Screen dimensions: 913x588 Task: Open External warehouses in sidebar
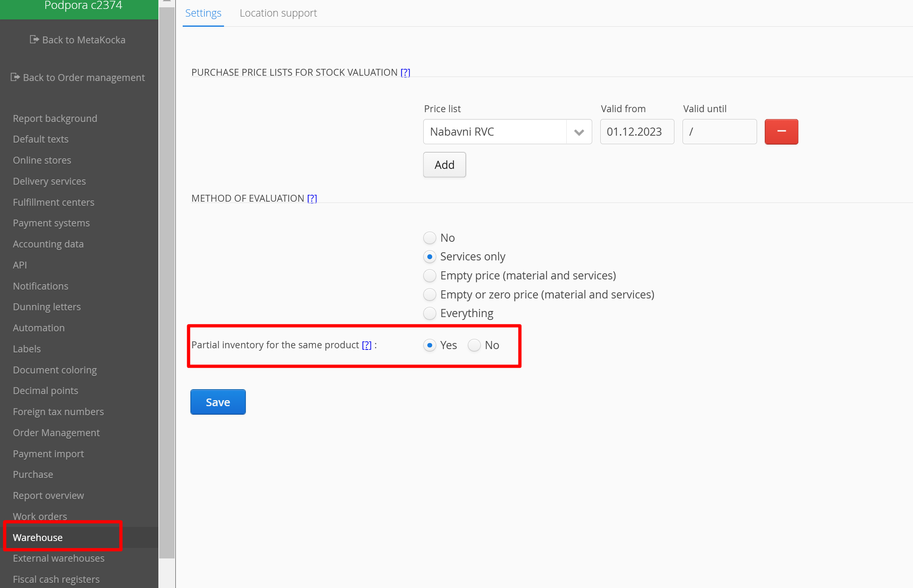pyautogui.click(x=59, y=558)
